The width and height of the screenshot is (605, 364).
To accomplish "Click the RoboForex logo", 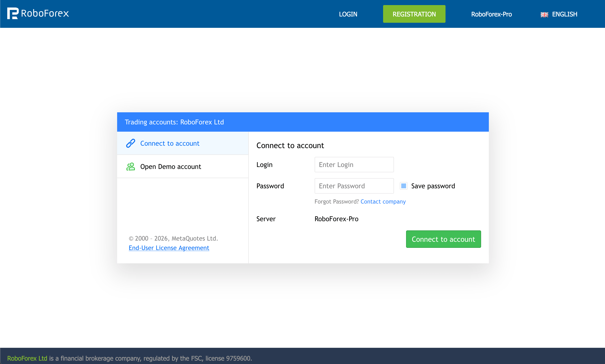I will coord(38,13).
